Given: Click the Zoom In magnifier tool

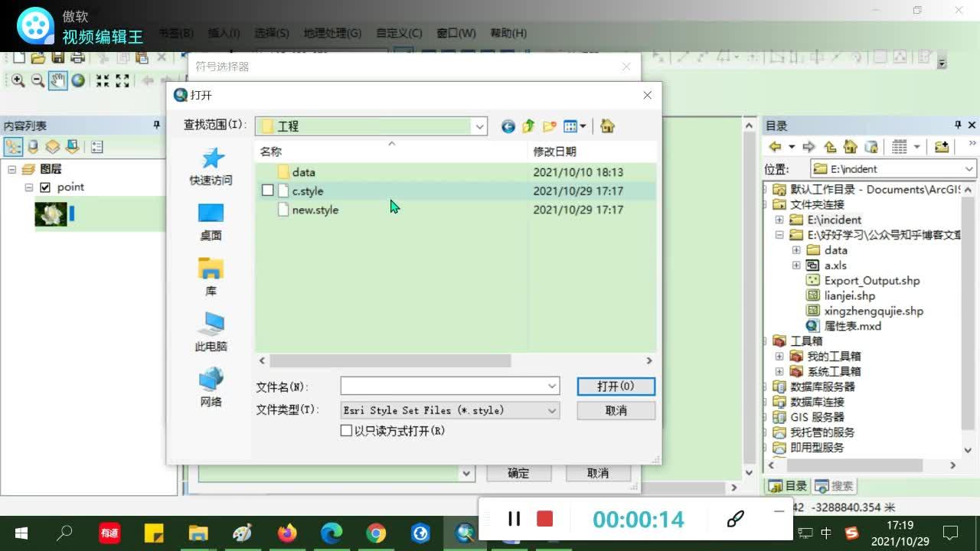Looking at the screenshot, I should (18, 81).
